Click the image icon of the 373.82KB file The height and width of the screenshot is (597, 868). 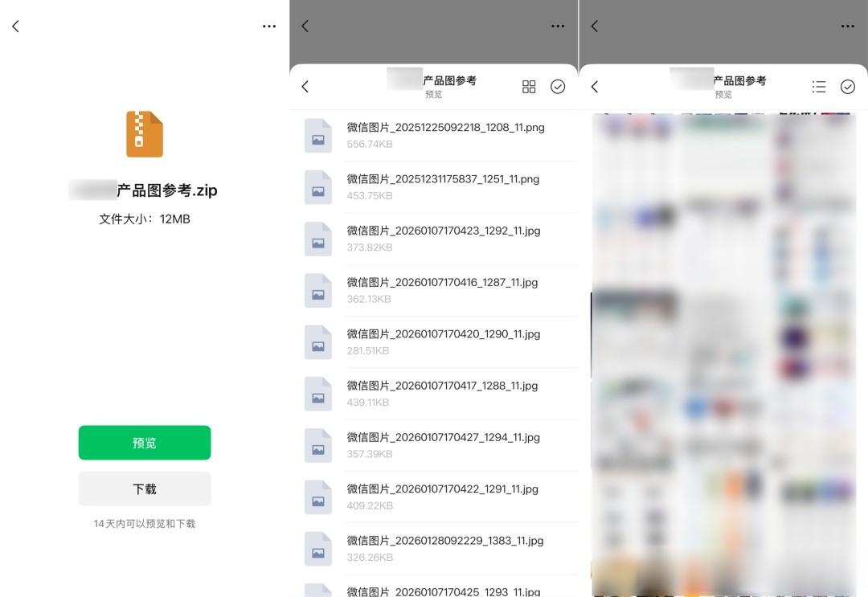coord(317,239)
